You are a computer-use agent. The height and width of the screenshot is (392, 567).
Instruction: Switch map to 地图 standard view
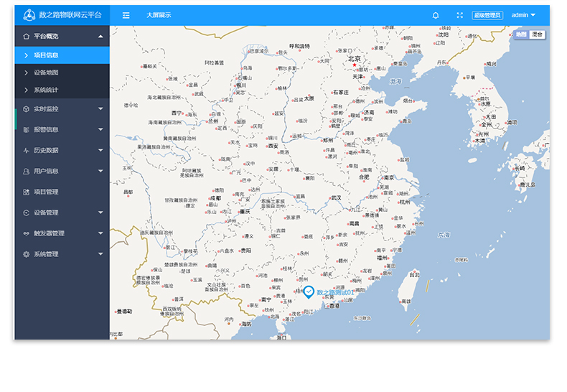[x=521, y=34]
